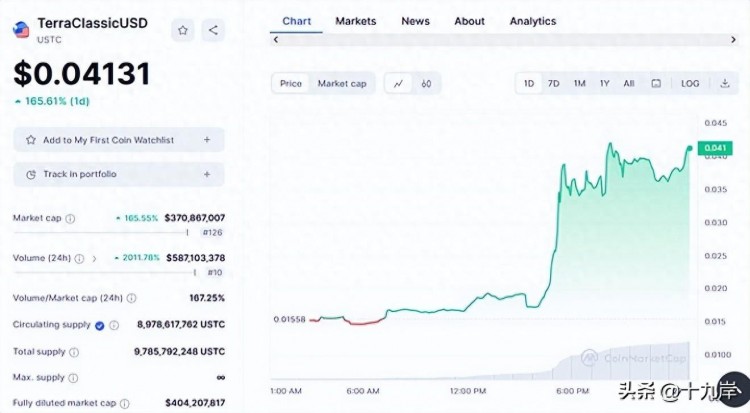Image resolution: width=750 pixels, height=413 pixels.
Task: Click the 0.041 current price tag
Action: [715, 148]
